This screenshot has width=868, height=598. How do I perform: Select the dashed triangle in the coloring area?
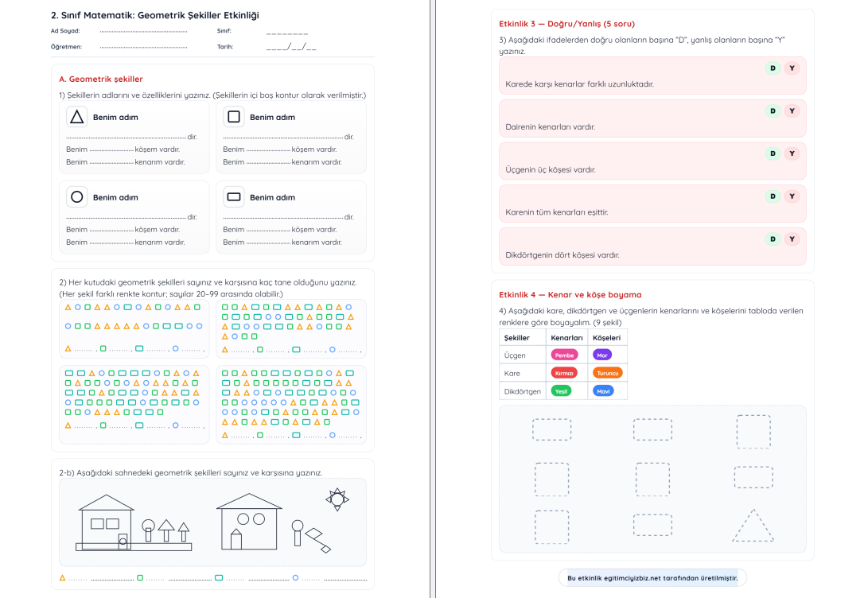[752, 526]
